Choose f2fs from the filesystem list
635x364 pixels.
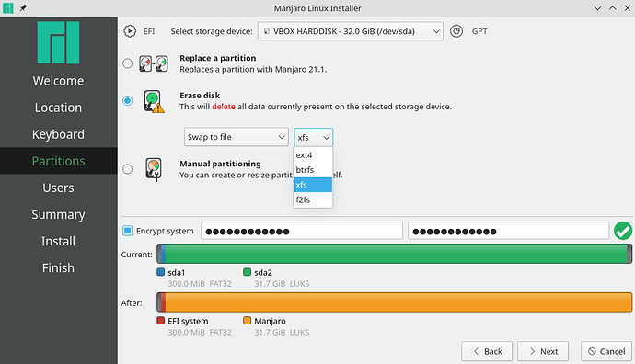click(x=313, y=199)
